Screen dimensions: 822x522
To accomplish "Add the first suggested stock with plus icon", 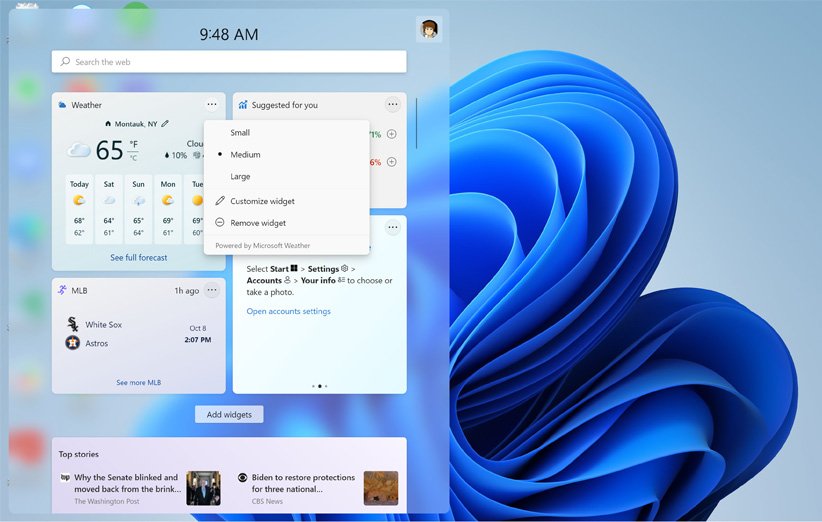I will click(392, 134).
